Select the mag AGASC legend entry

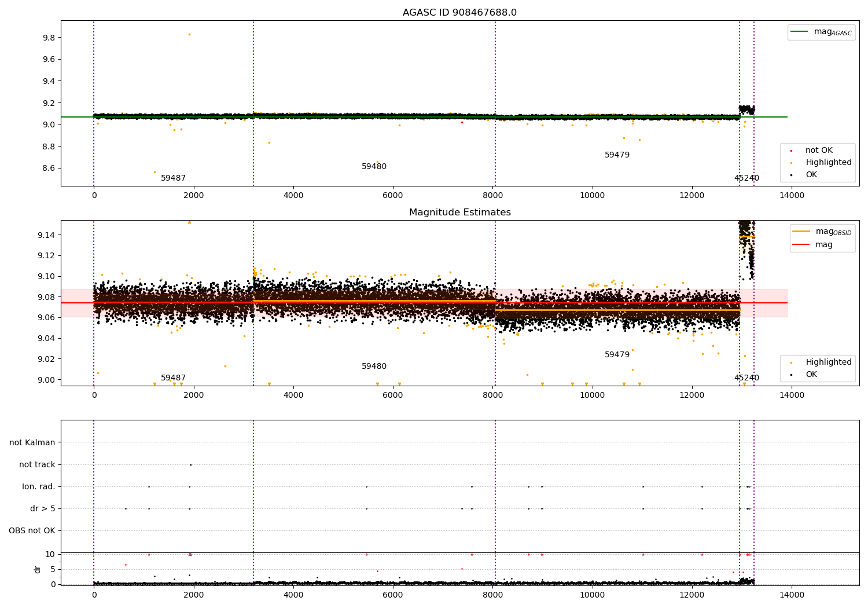click(x=821, y=32)
